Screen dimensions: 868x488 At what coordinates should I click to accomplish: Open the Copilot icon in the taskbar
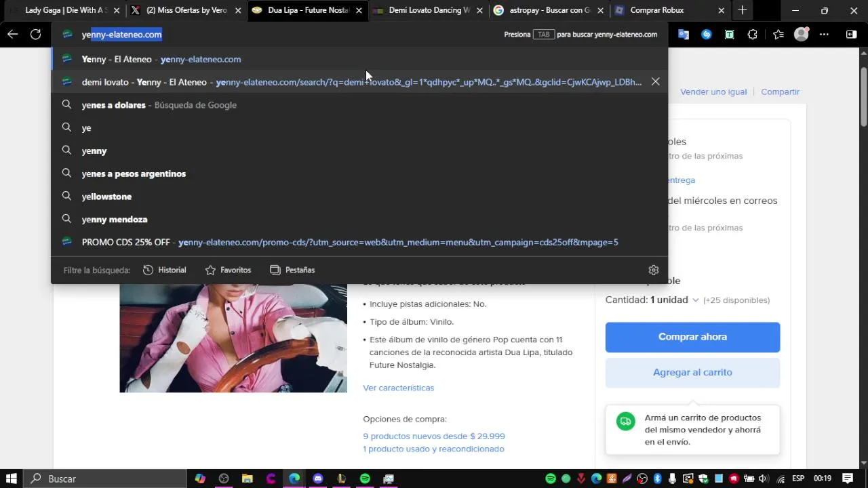tap(200, 479)
